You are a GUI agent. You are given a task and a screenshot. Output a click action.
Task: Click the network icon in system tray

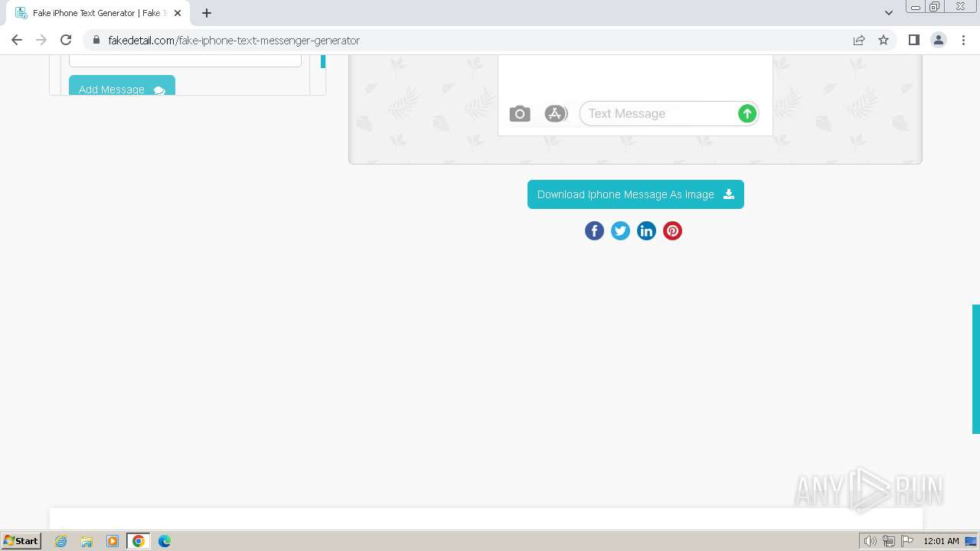click(889, 541)
